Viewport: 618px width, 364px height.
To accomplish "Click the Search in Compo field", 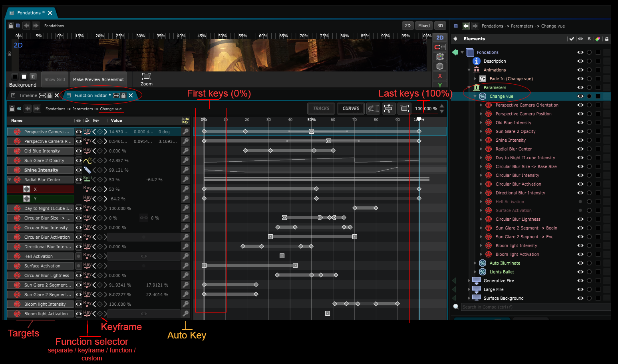I will coord(535,307).
